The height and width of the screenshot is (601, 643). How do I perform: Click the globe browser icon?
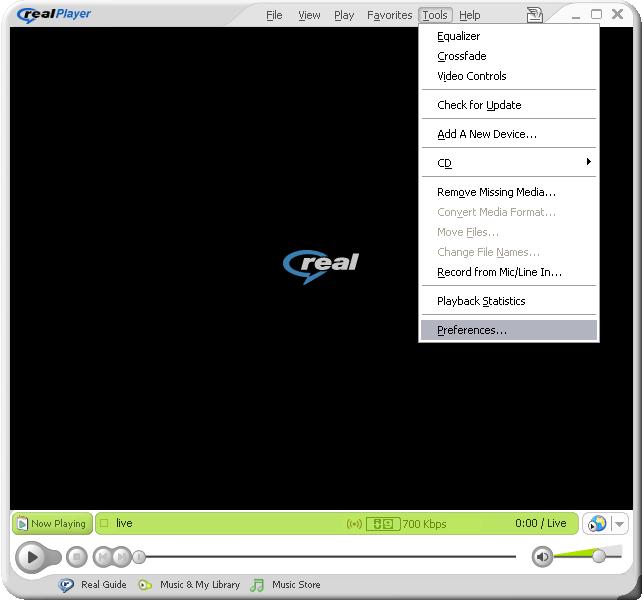click(x=597, y=524)
